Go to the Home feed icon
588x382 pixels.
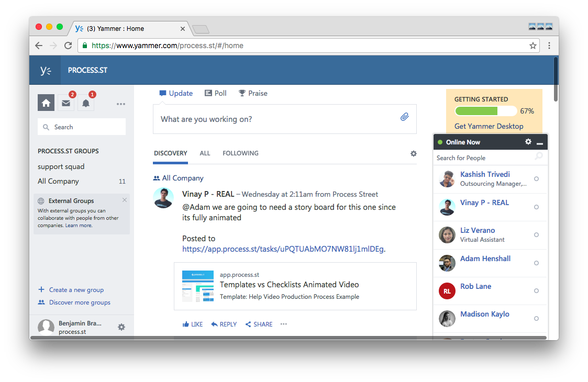(46, 103)
